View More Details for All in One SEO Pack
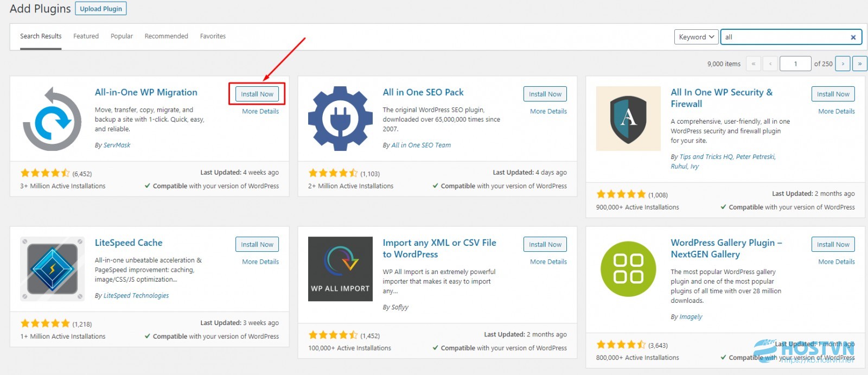Screen dimensions: 868x375 [x=548, y=111]
